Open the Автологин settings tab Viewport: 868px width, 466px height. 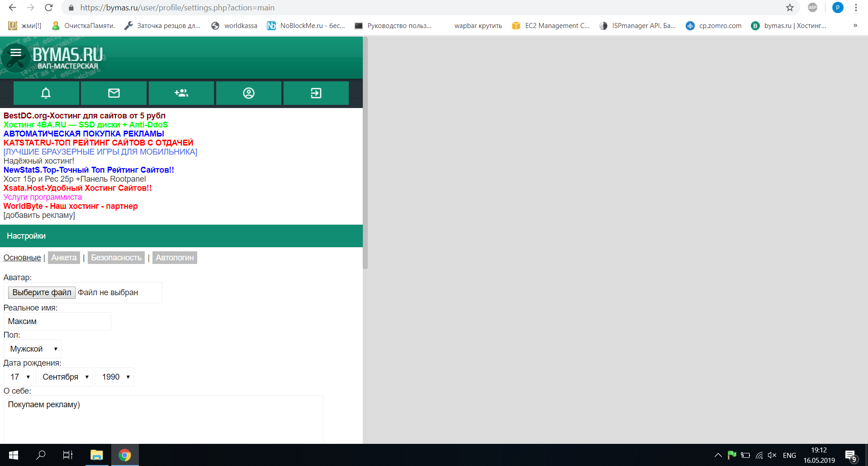175,258
